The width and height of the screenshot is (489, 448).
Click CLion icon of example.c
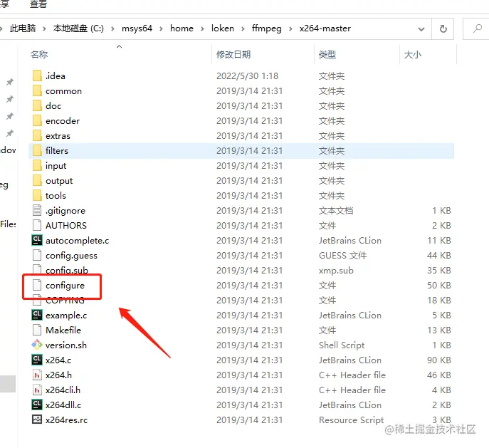click(37, 315)
